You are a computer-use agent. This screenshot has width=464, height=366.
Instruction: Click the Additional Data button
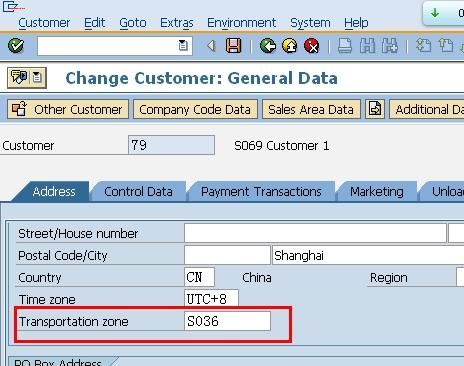tap(427, 109)
